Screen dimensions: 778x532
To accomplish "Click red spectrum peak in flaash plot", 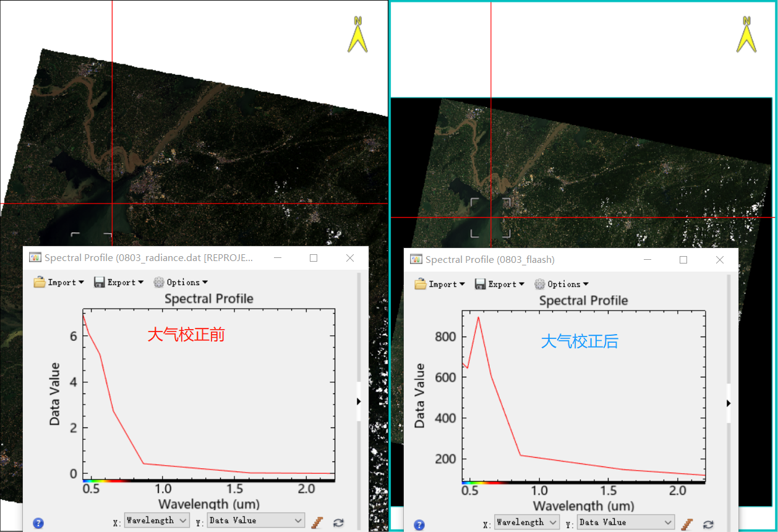I will click(478, 317).
